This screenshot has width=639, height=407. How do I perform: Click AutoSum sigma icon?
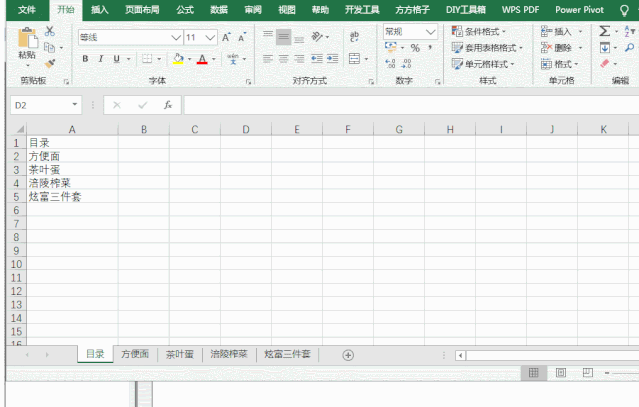point(605,31)
